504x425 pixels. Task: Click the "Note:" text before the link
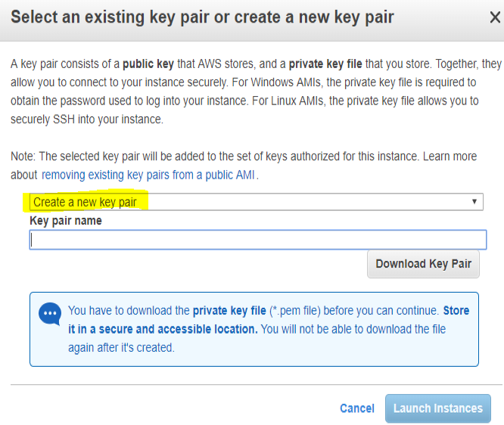pyautogui.click(x=23, y=157)
